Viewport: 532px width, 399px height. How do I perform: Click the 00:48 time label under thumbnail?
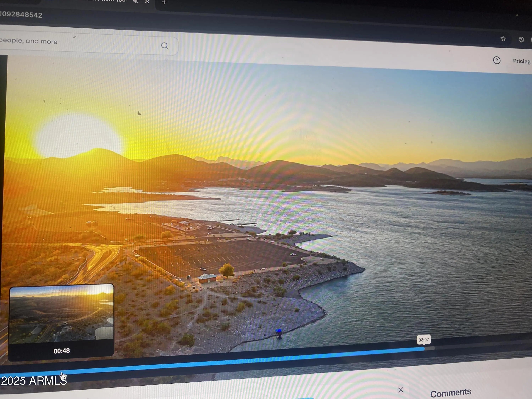coord(62,351)
